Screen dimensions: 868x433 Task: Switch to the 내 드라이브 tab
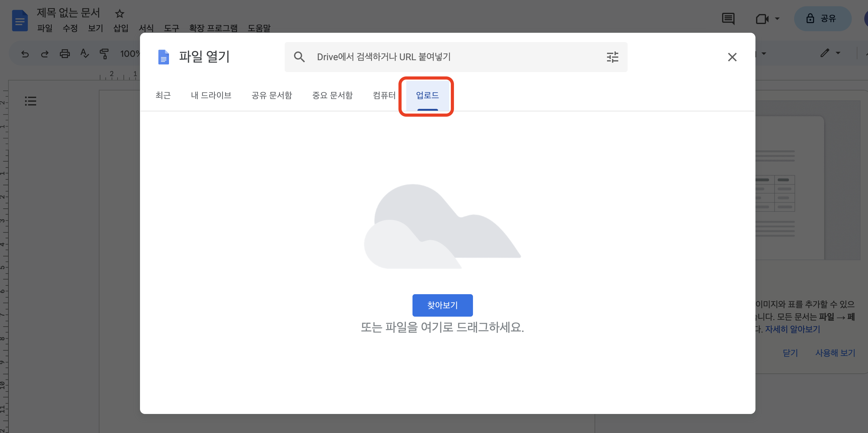click(x=211, y=95)
